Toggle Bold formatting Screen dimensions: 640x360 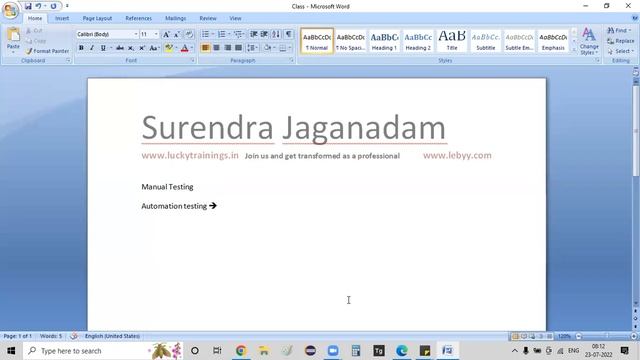(x=81, y=48)
